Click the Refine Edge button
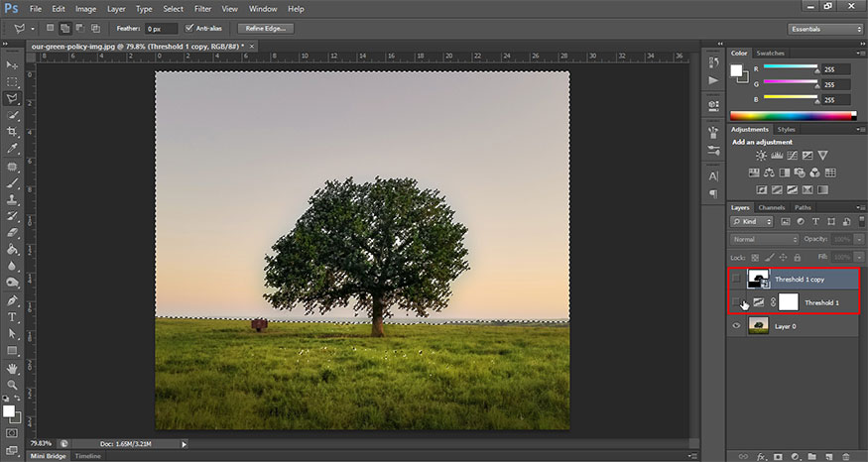 pos(266,29)
